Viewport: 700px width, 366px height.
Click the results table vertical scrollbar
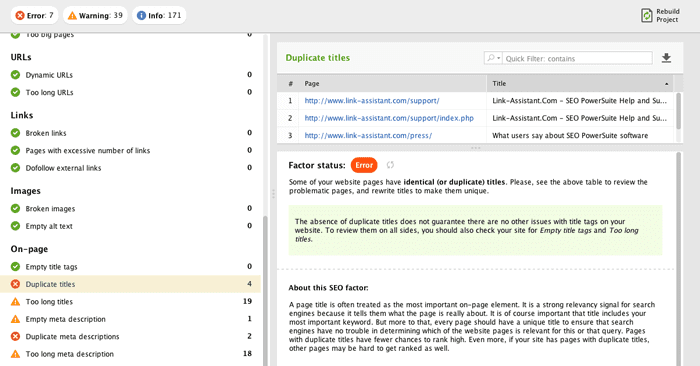[679, 111]
